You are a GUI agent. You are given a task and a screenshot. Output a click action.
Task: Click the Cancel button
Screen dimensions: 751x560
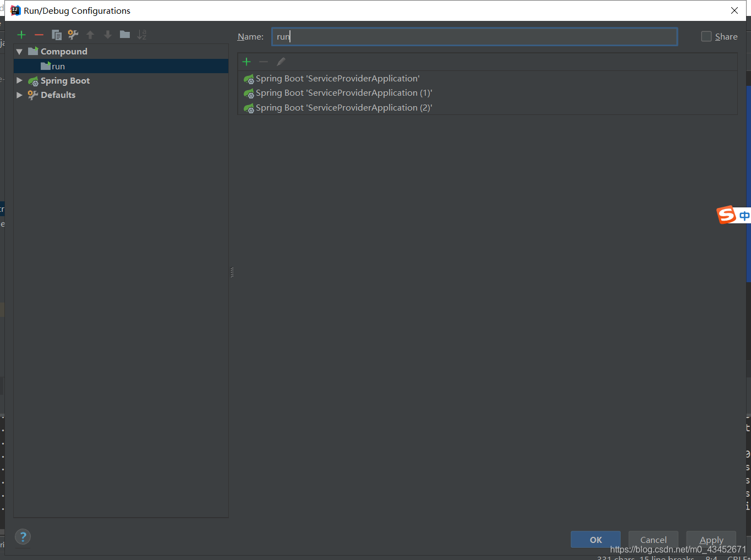pyautogui.click(x=653, y=540)
